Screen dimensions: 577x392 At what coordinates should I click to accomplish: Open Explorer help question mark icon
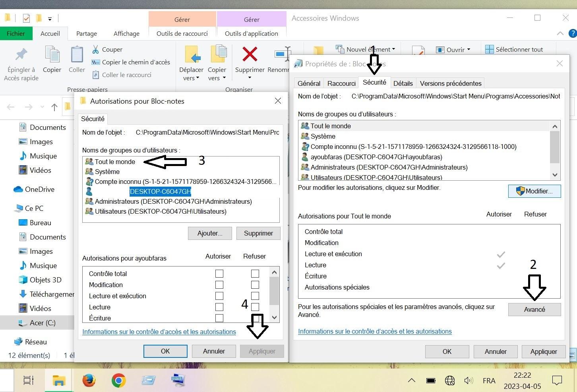pos(573,33)
